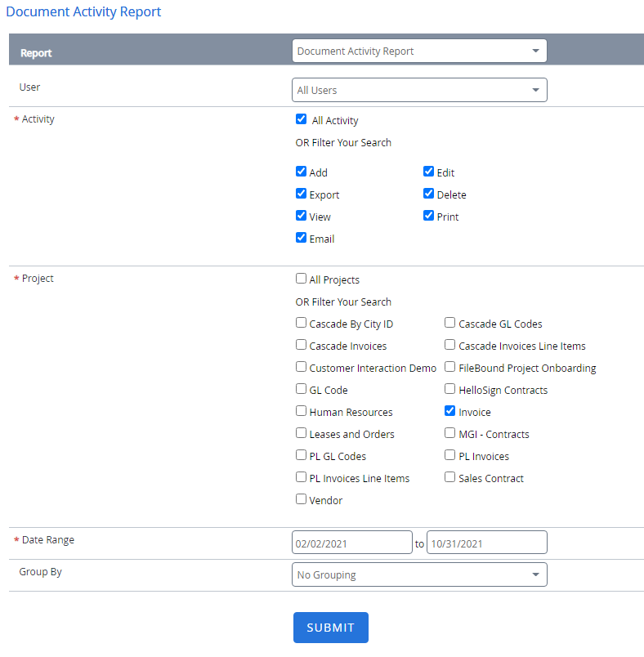
Task: Select the Human Resources project checkbox
Action: pyautogui.click(x=302, y=411)
